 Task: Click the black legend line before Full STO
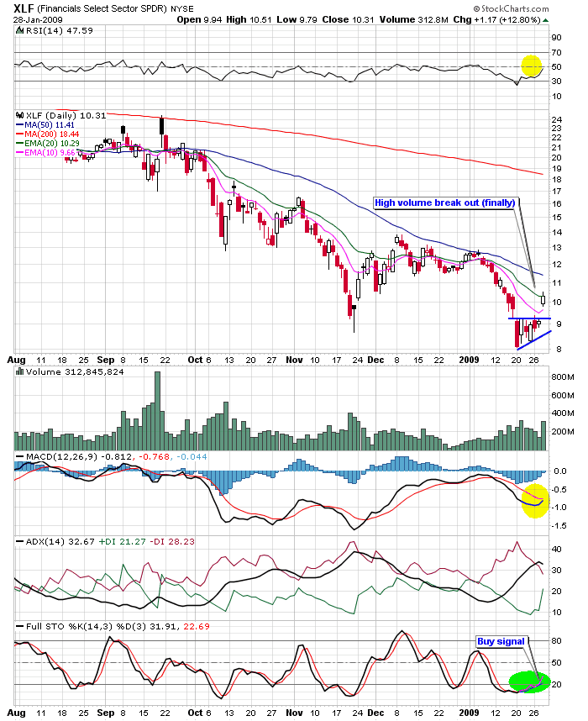pyautogui.click(x=20, y=626)
